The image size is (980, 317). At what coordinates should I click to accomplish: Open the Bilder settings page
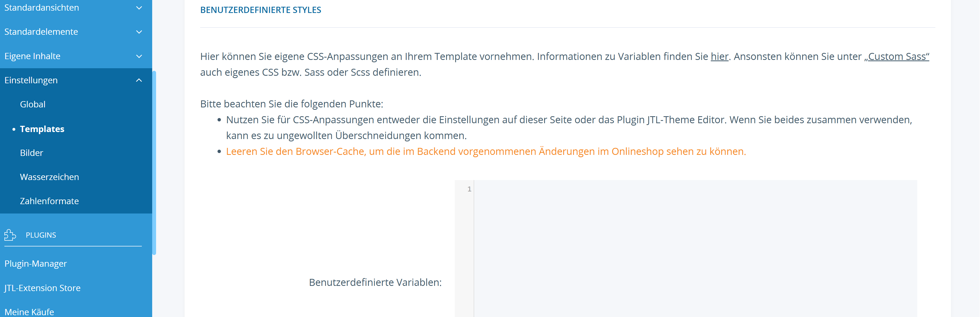click(x=32, y=153)
